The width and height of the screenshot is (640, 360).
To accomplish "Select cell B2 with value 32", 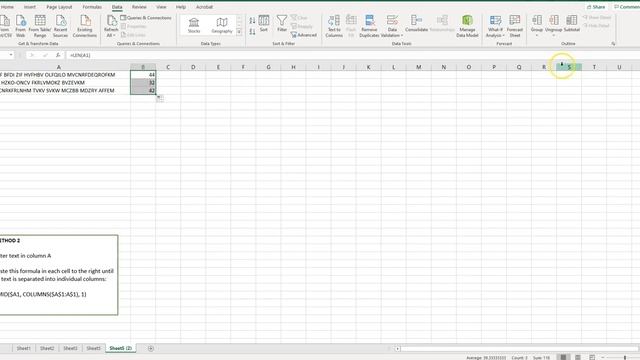I will 143,82.
